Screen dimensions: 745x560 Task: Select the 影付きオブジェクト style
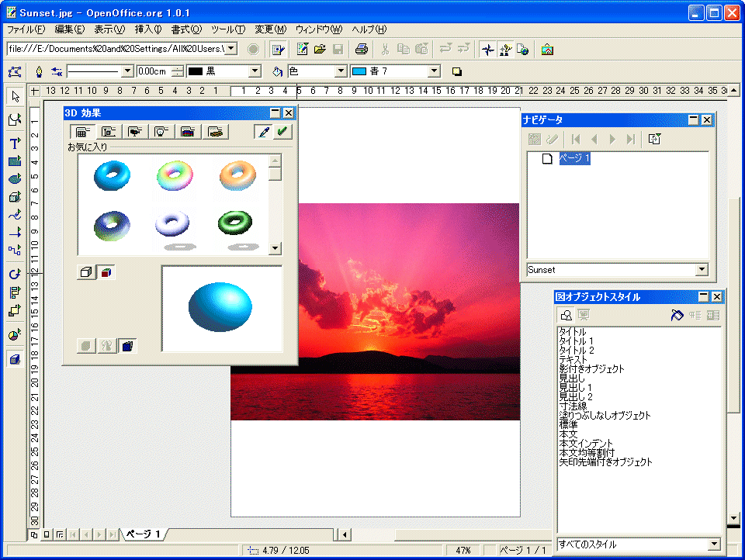(x=591, y=369)
